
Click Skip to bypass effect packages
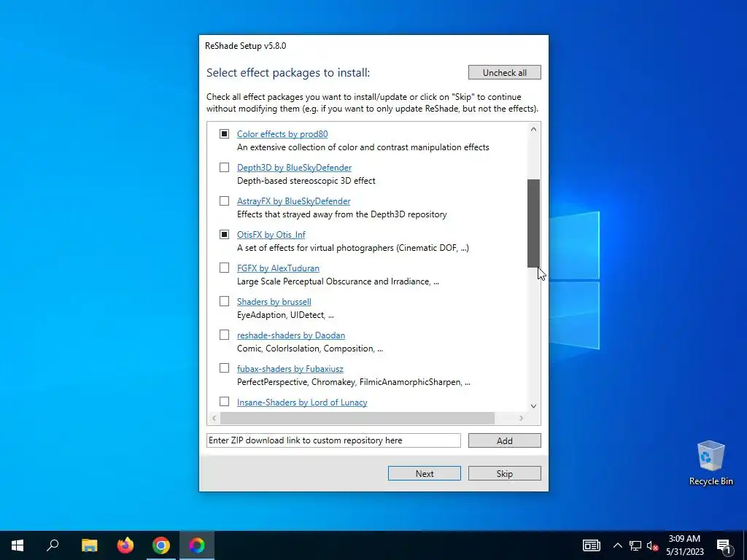(x=505, y=473)
